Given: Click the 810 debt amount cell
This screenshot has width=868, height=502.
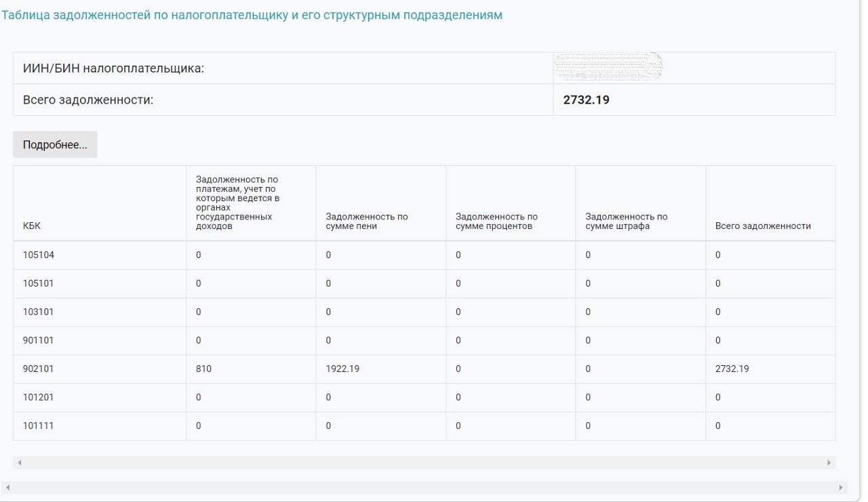Looking at the screenshot, I should point(204,369).
